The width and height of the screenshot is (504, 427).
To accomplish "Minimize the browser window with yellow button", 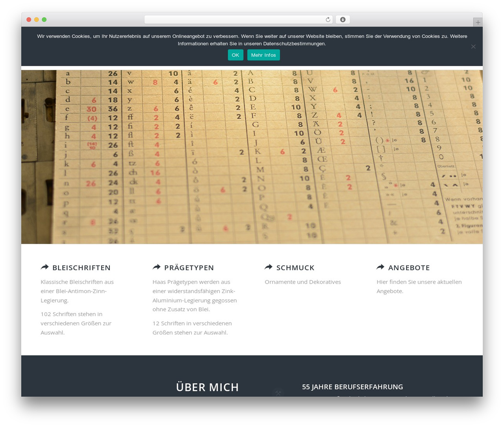I will 37,20.
